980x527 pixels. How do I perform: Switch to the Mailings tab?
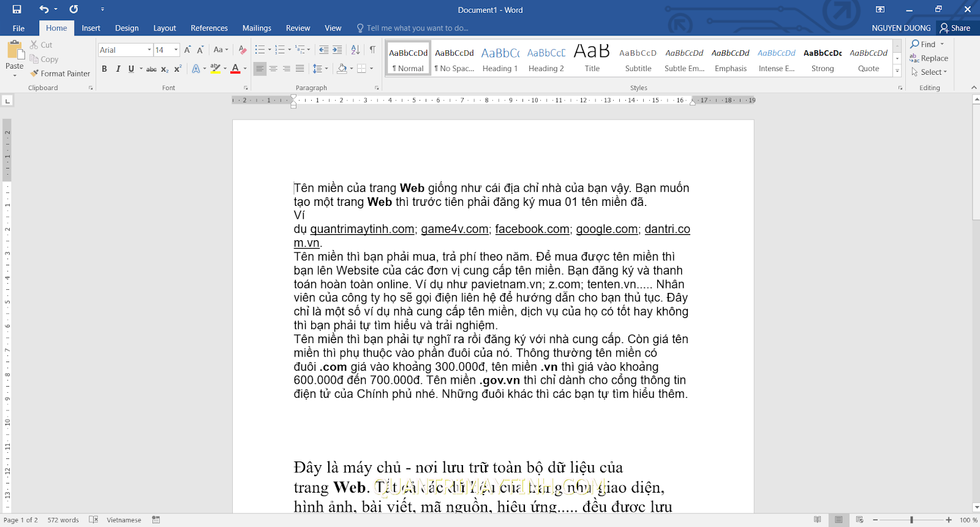tap(257, 28)
